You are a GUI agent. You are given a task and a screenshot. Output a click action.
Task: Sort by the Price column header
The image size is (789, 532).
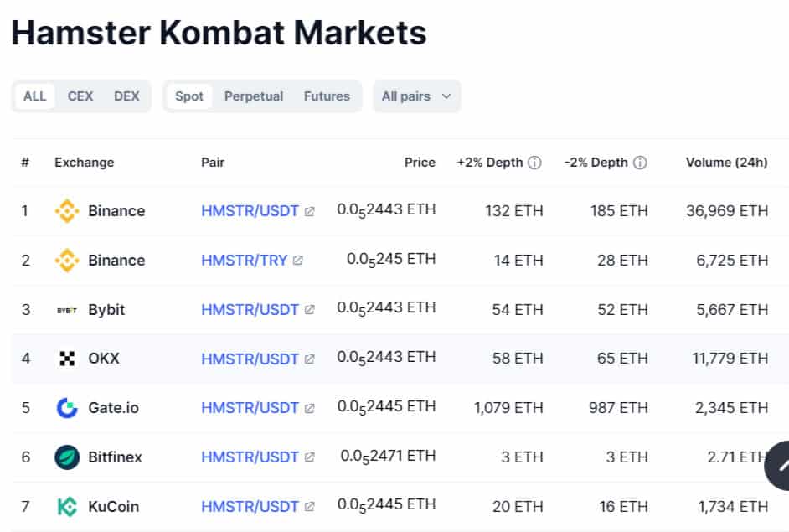[420, 162]
